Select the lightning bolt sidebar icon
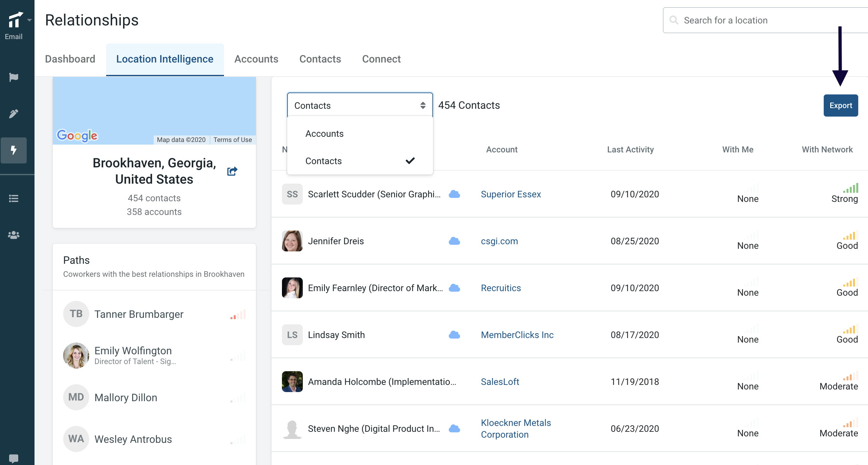868x465 pixels. 13,150
